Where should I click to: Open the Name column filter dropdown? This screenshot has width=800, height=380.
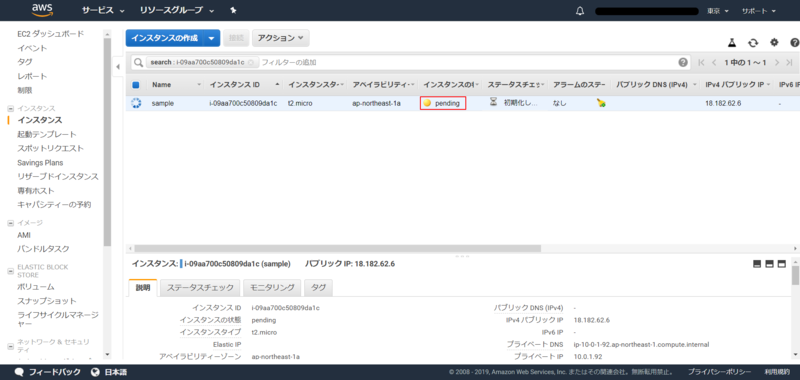coord(199,85)
